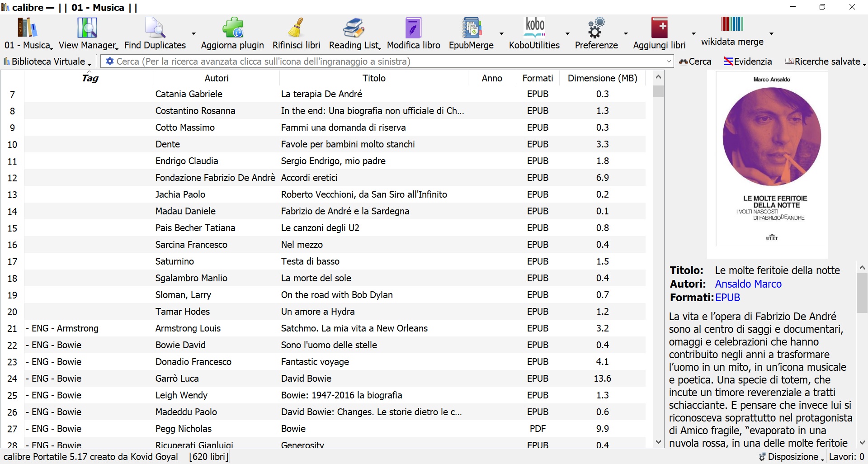Expand the KoboUtilities dropdown arrow
The image size is (868, 464).
tap(567, 33)
